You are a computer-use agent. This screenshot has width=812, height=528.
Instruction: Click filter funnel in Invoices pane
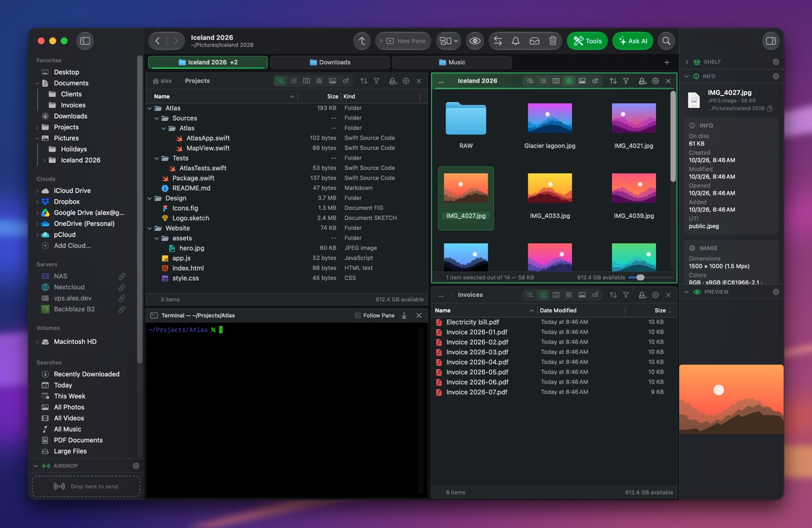626,295
